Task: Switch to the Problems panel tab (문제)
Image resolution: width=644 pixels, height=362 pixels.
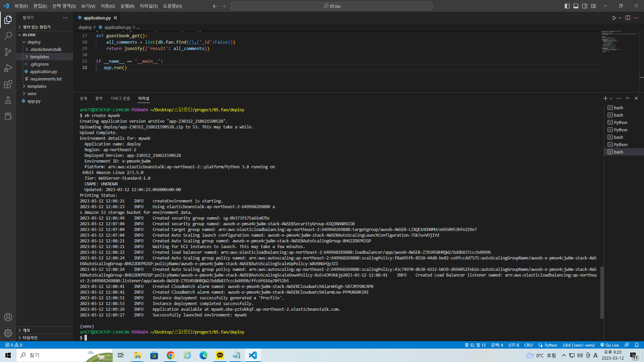Action: pyautogui.click(x=84, y=99)
